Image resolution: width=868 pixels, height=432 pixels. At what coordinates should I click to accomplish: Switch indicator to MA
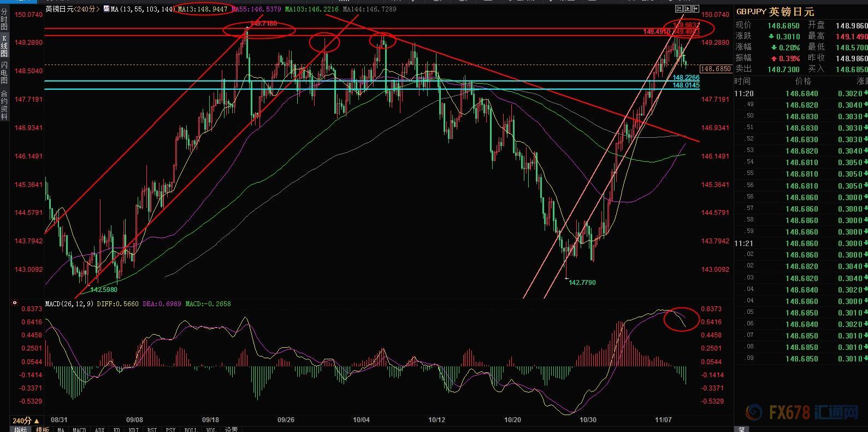tap(61, 429)
